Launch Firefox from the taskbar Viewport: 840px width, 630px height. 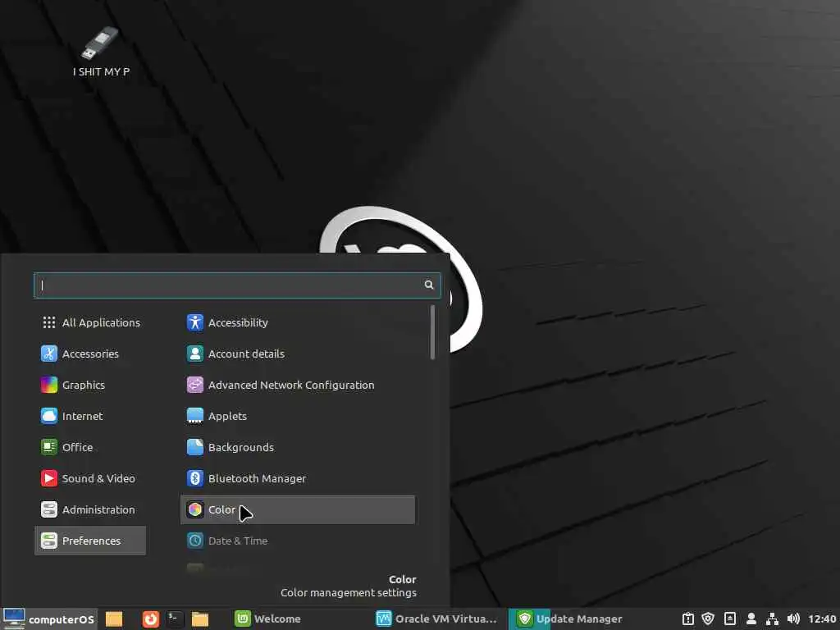point(151,619)
